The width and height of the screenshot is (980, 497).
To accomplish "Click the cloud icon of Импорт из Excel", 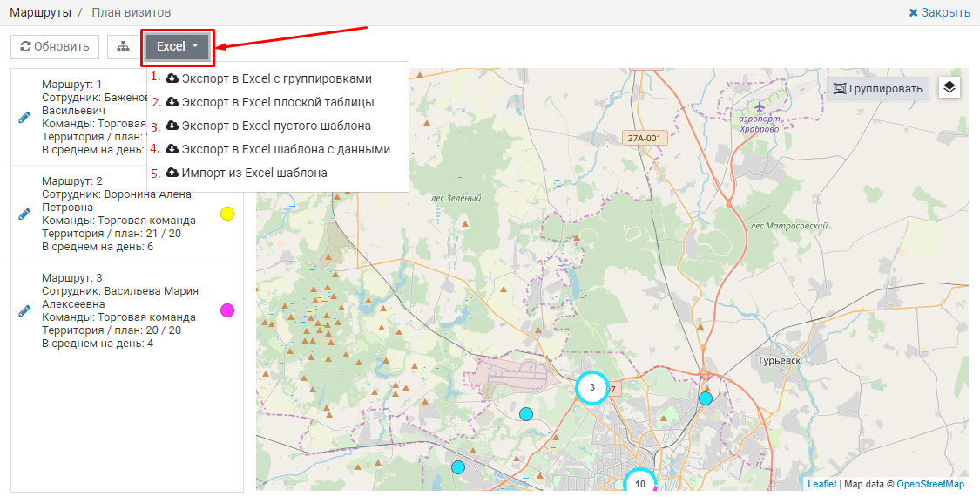I will click(x=172, y=173).
